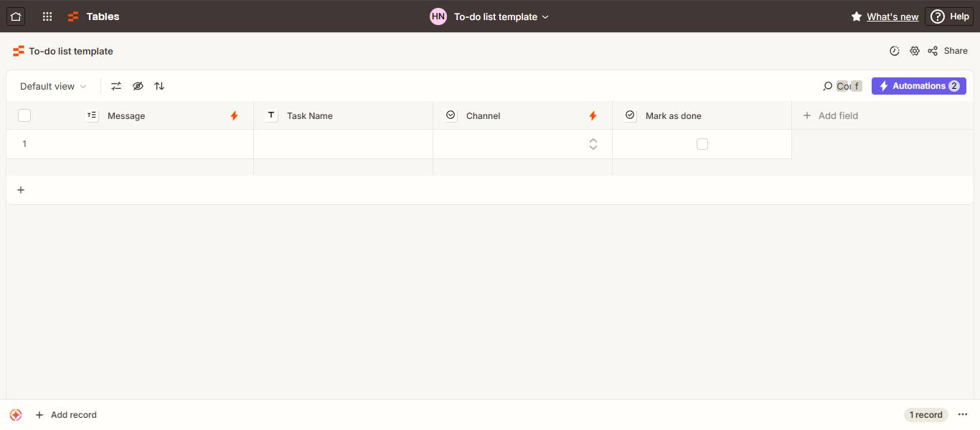Open the To-do list template title dropdown
The height and width of the screenshot is (430, 980).
[501, 16]
